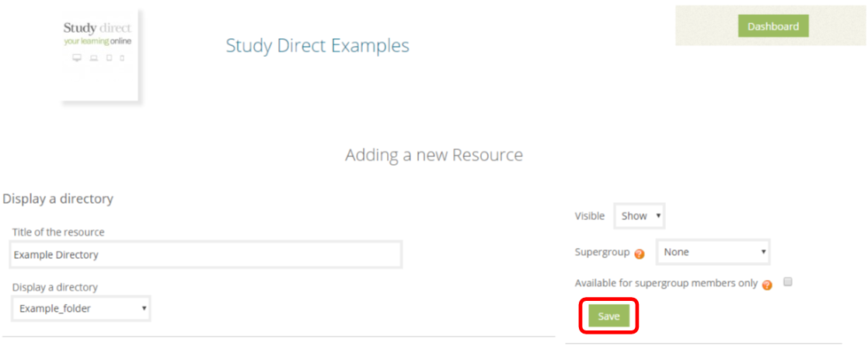The width and height of the screenshot is (868, 360).
Task: Save the new resource
Action: pos(608,316)
